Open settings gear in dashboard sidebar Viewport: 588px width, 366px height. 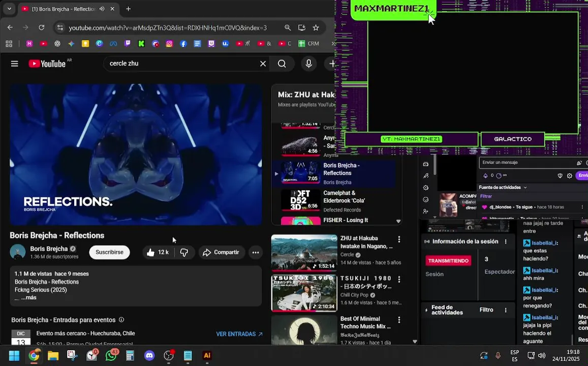(x=425, y=188)
